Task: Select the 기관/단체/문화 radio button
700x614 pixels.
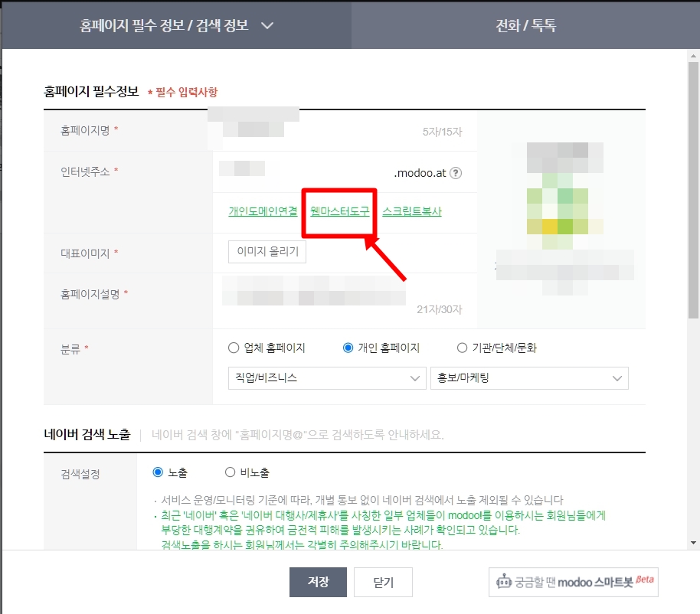Action: [x=462, y=348]
